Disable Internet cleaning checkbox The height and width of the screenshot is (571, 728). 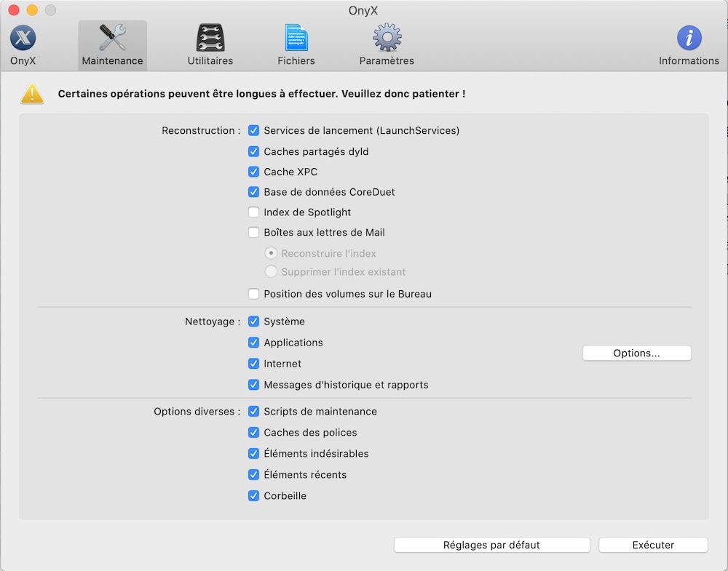click(253, 363)
